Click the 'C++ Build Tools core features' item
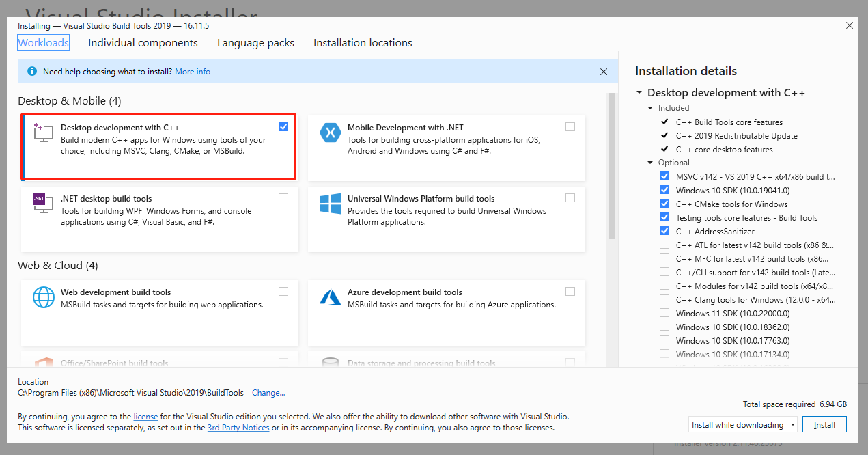Image resolution: width=868 pixels, height=455 pixels. click(729, 122)
